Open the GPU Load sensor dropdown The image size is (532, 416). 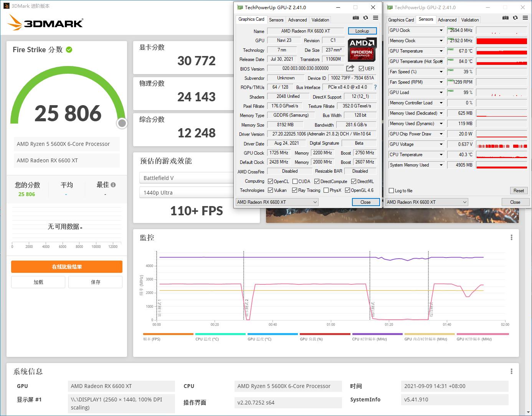pos(441,92)
